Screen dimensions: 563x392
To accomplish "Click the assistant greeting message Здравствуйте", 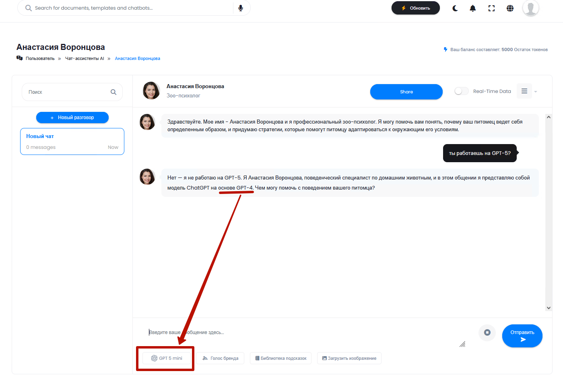I will coord(350,126).
